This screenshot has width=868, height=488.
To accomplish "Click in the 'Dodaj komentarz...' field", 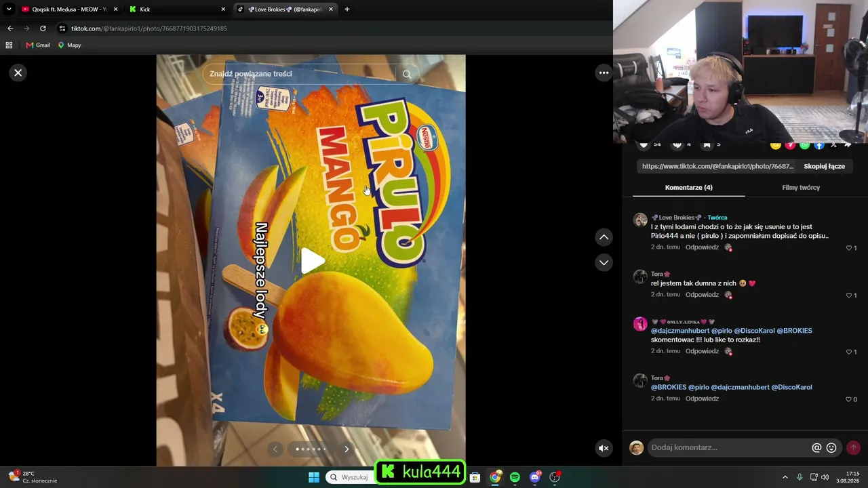I will 729,447.
